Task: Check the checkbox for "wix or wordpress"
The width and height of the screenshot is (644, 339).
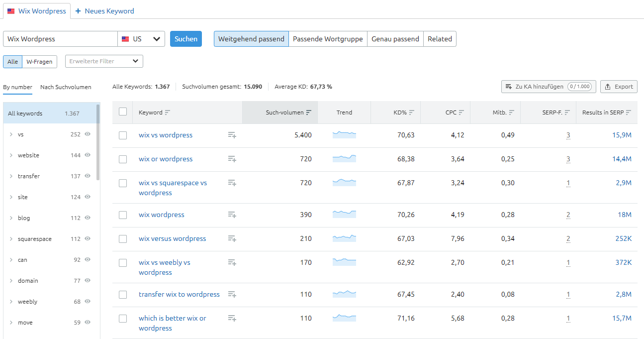Action: pos(123,159)
